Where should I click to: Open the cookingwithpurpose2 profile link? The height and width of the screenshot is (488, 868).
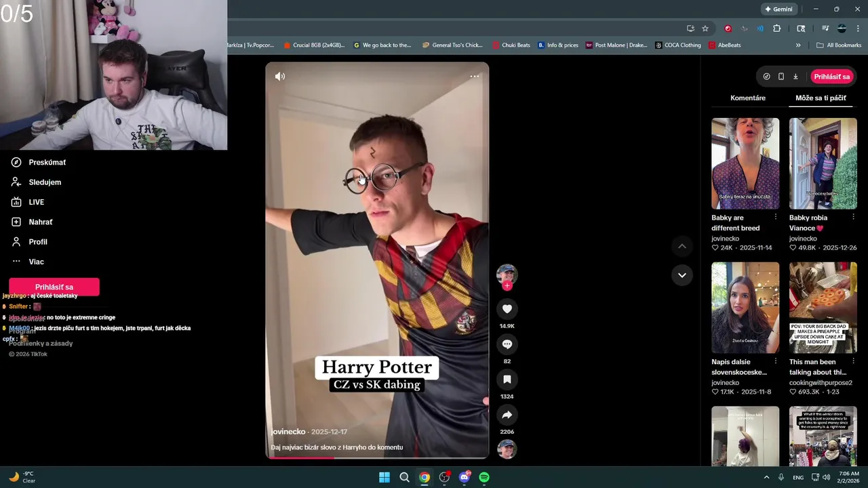(x=821, y=383)
